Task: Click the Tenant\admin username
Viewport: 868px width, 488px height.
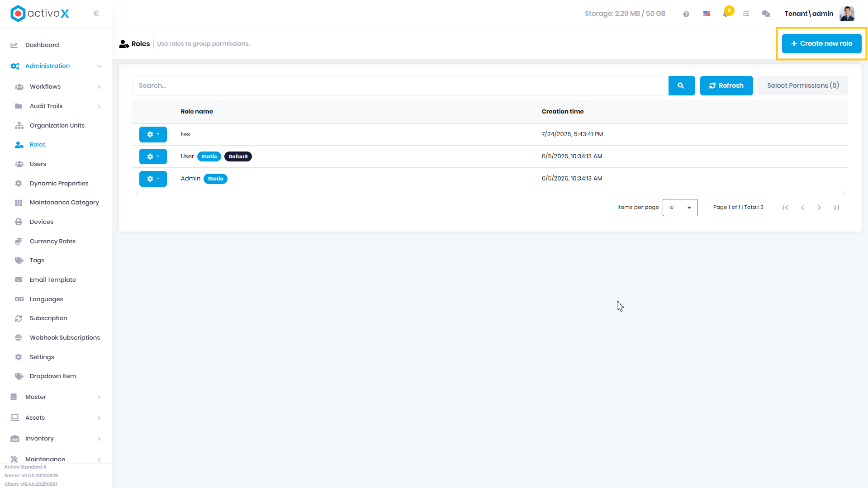Action: point(809,14)
